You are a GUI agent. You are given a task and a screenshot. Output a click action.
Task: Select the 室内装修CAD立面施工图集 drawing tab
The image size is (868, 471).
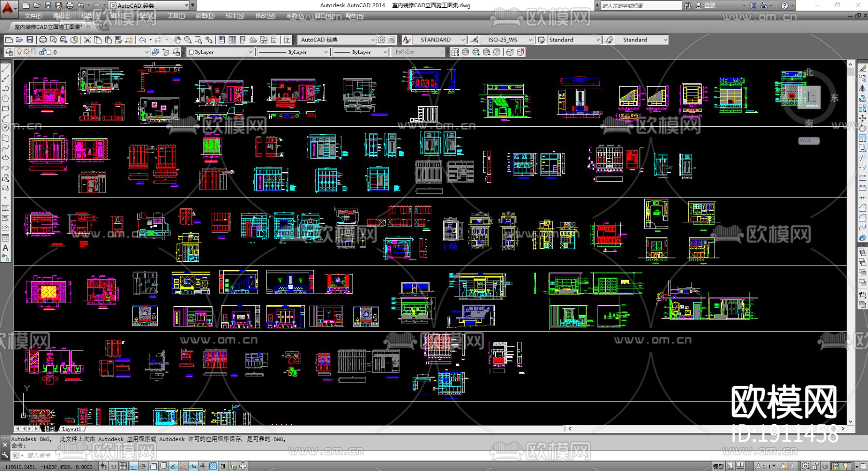pyautogui.click(x=47, y=27)
